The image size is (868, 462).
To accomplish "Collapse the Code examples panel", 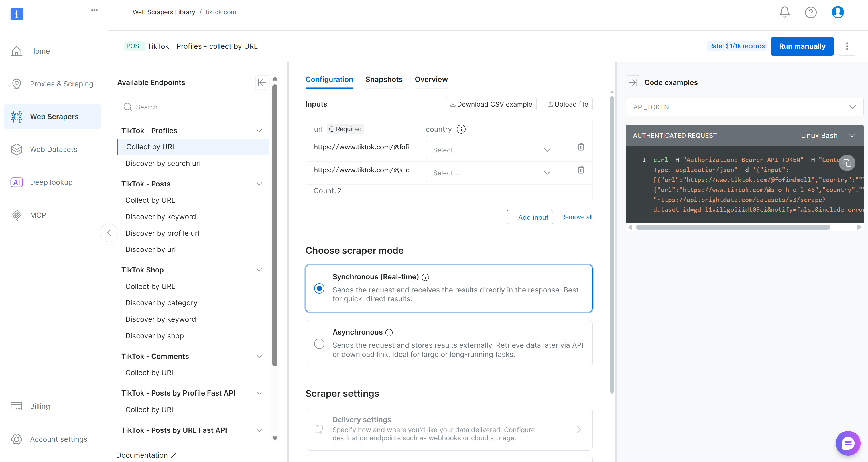I will (633, 83).
